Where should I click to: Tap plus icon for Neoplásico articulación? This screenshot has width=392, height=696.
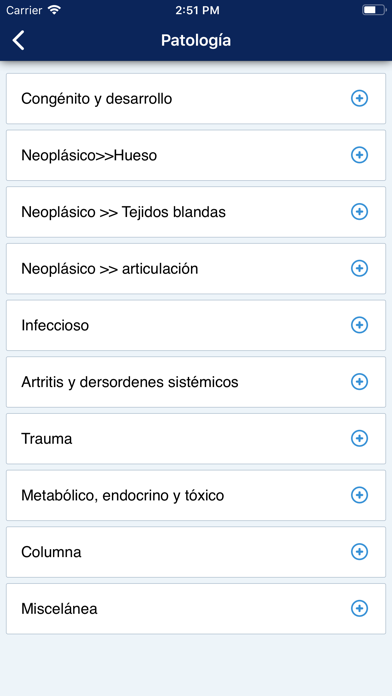click(x=359, y=269)
